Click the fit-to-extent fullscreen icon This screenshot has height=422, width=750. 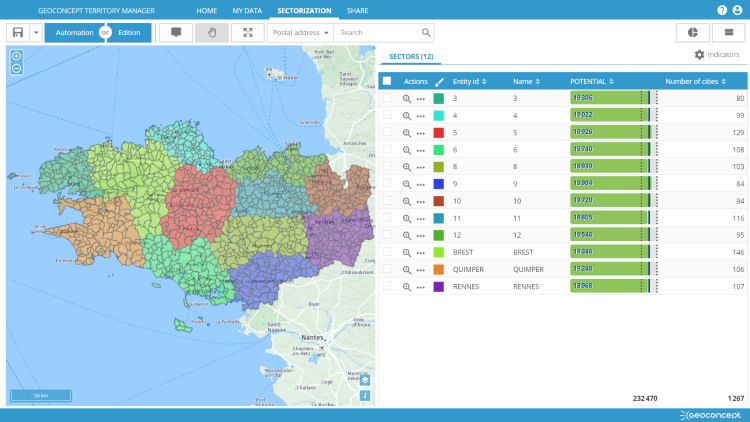[x=247, y=32]
